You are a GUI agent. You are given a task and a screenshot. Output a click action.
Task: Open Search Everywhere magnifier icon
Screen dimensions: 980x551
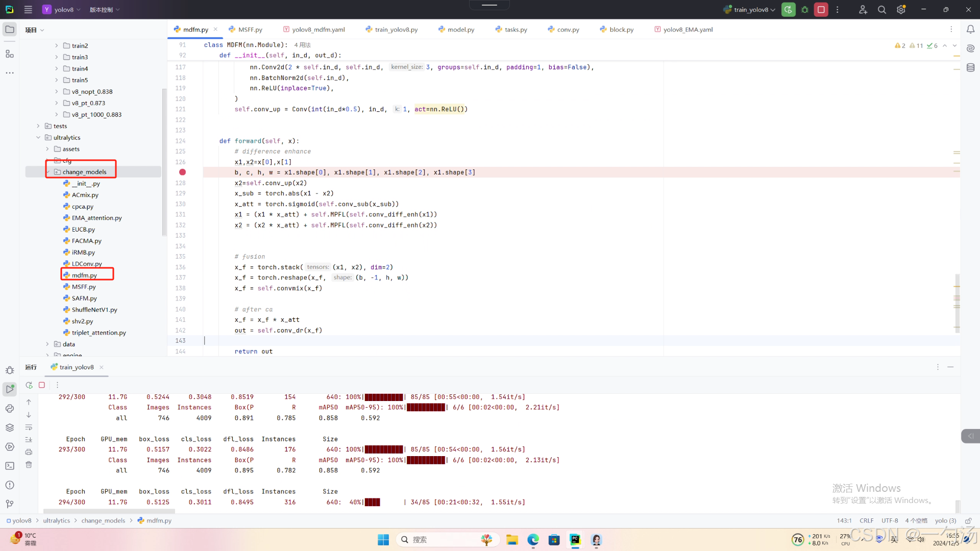coord(881,10)
